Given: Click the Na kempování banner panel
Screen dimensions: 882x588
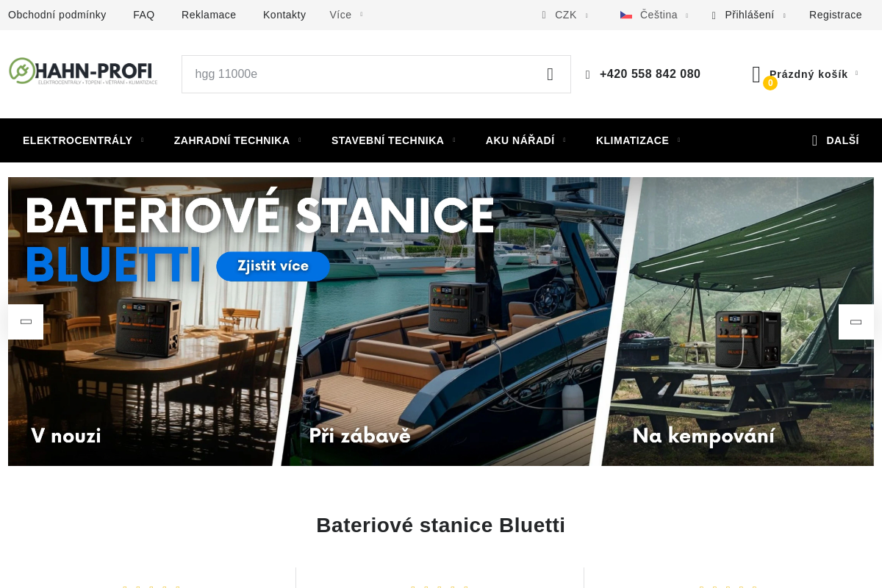Looking at the screenshot, I should point(735,321).
